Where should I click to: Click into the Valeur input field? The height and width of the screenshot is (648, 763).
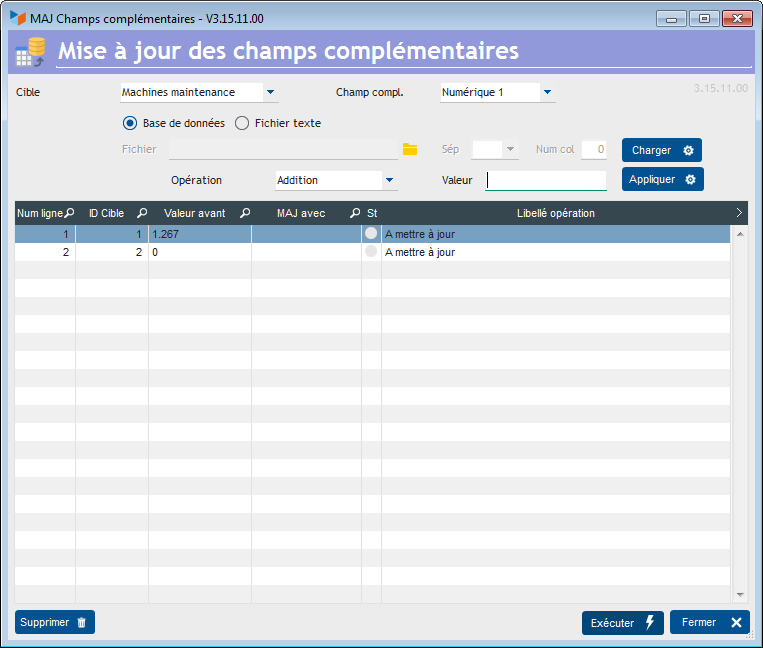pos(546,180)
